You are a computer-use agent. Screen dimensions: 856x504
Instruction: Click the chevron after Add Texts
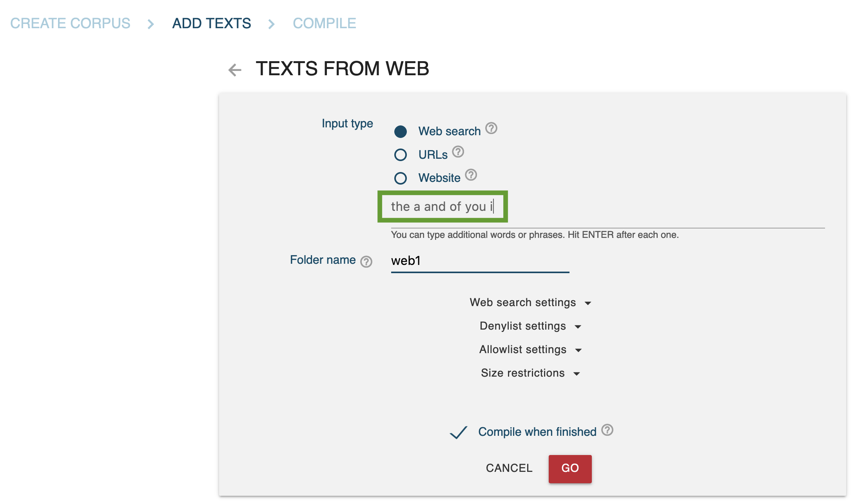tap(271, 24)
